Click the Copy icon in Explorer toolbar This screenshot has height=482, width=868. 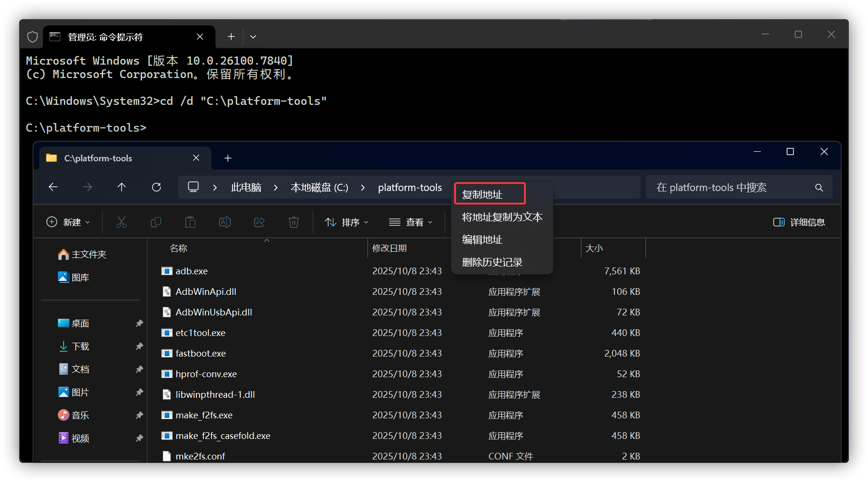pos(156,222)
